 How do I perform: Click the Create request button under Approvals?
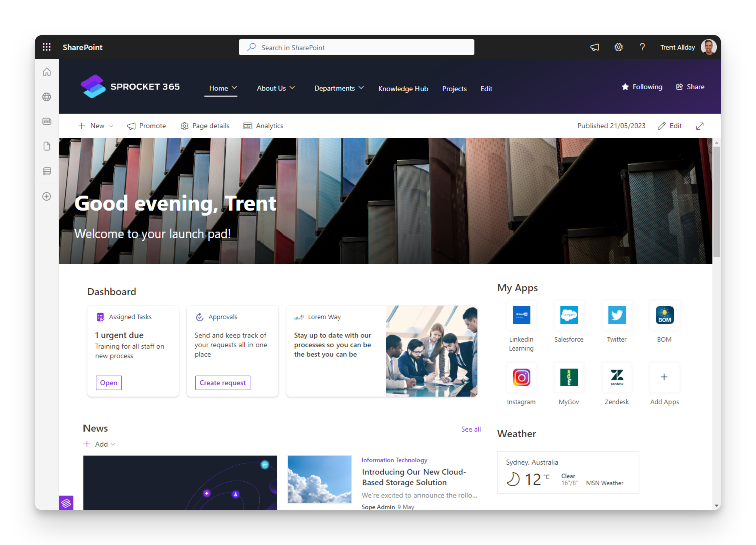pos(223,382)
